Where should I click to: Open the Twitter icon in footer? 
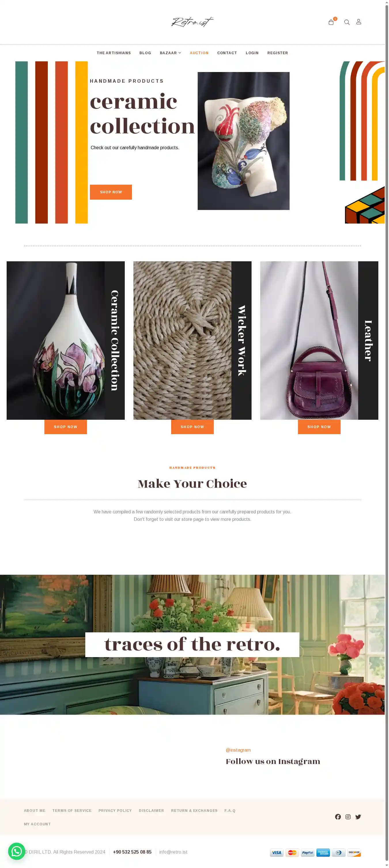click(358, 817)
